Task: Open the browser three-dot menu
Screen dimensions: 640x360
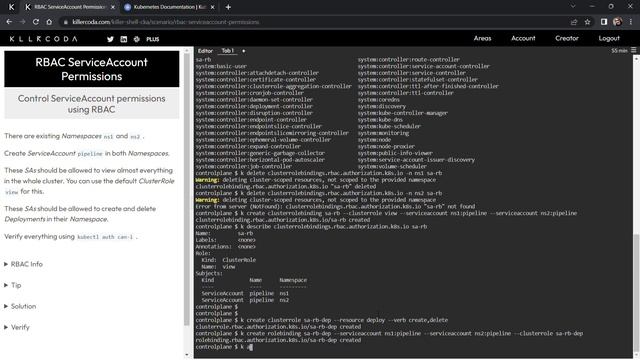Action: (631, 22)
